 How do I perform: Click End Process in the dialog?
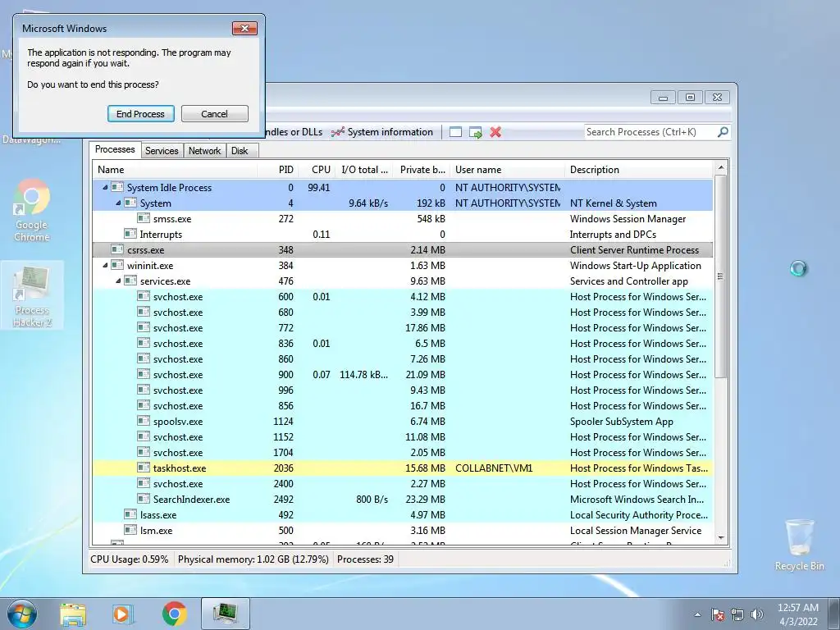(140, 113)
